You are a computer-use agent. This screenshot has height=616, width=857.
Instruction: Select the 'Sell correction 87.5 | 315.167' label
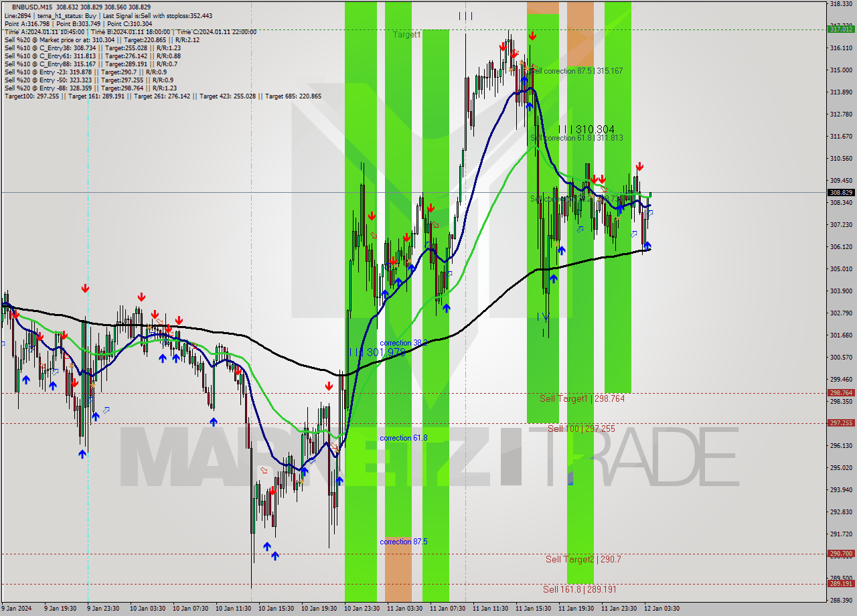576,71
